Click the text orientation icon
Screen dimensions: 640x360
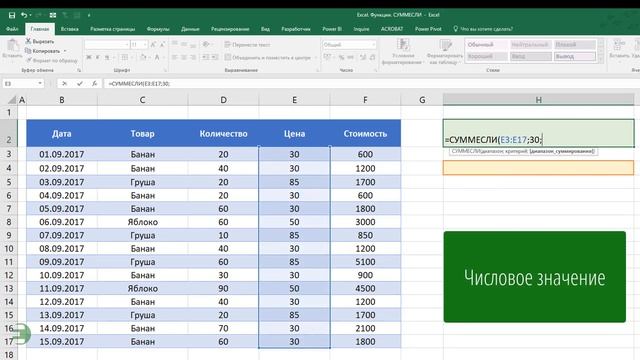click(x=206, y=44)
